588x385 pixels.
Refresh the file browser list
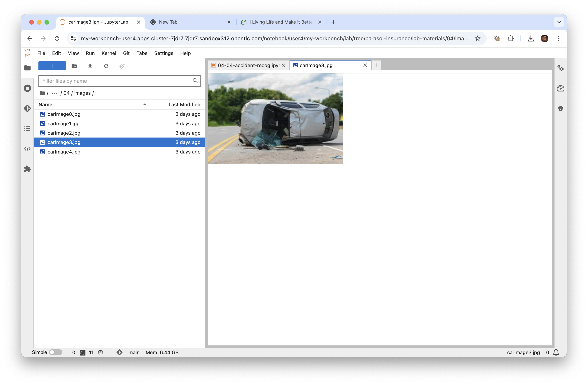(x=106, y=66)
